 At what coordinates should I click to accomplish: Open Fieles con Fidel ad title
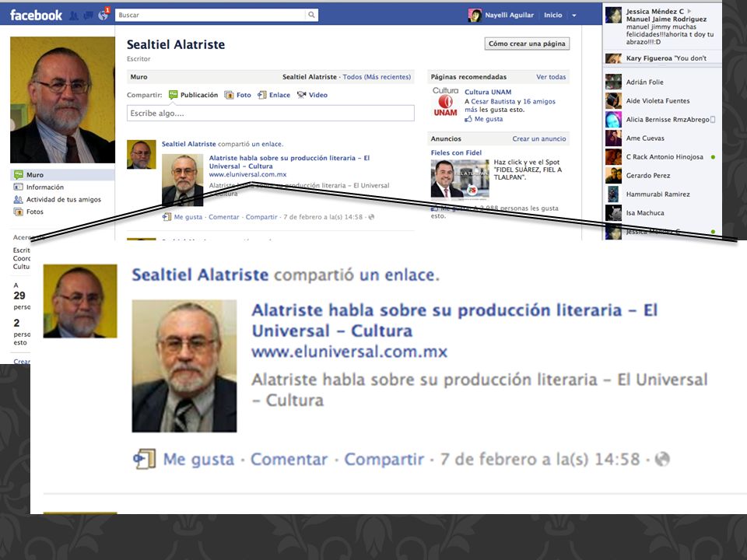(x=456, y=153)
